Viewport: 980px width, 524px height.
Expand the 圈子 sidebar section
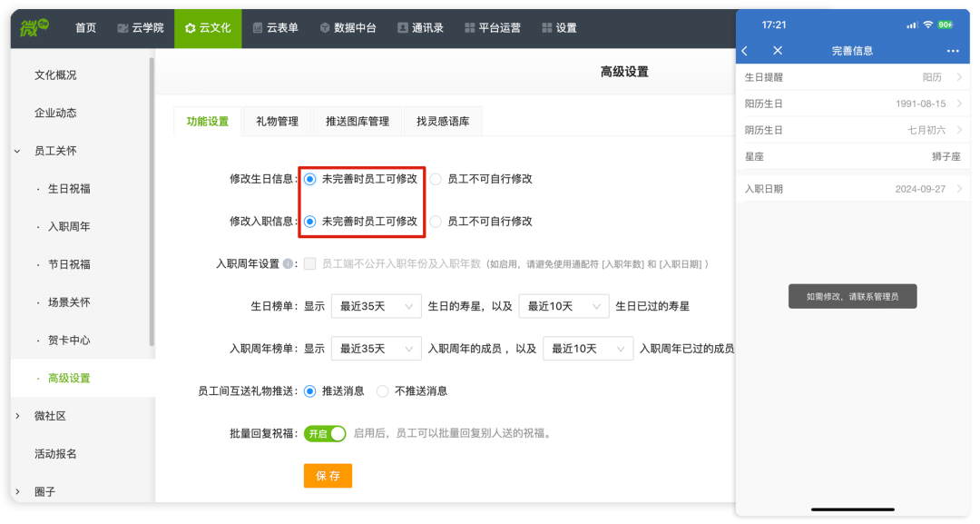point(17,492)
